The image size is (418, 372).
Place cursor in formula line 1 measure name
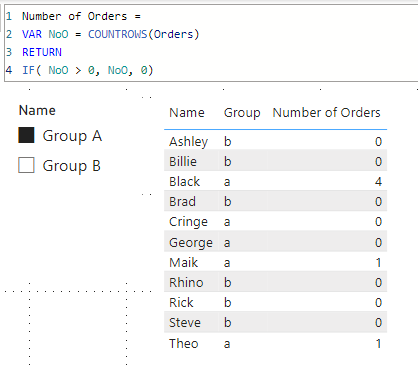[x=74, y=16]
